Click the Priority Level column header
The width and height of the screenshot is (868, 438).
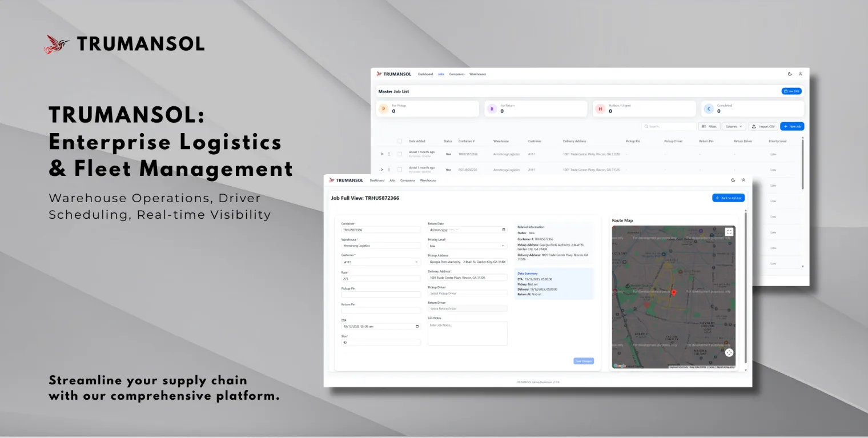778,141
